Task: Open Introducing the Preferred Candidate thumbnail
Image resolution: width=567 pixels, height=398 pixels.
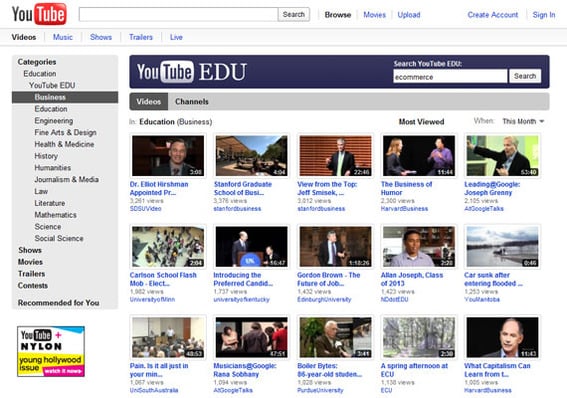Action: pos(252,247)
